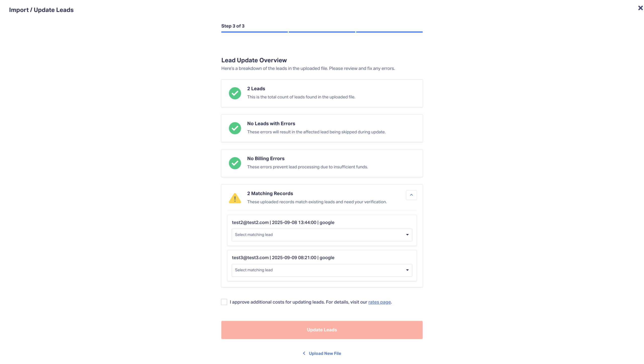Click the 2 Matching Records heading

270,193
